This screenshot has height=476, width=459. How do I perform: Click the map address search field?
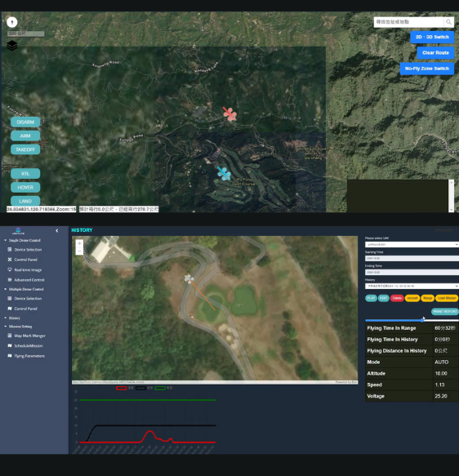click(408, 22)
